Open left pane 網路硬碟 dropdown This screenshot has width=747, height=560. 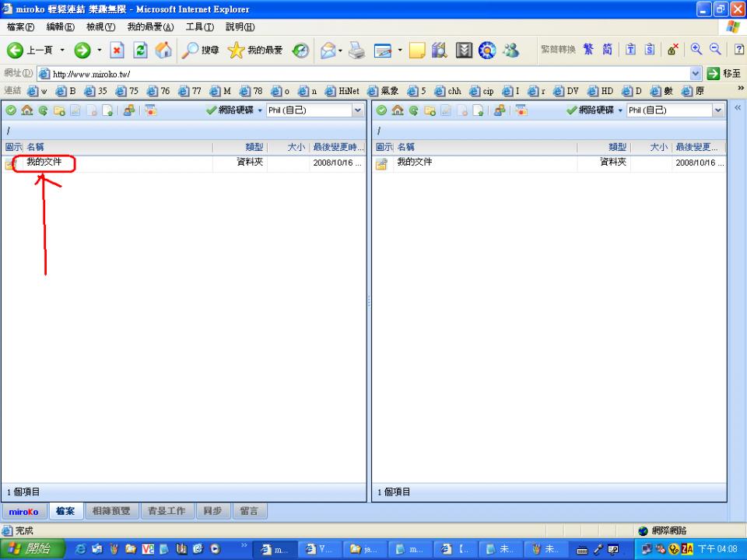coord(234,110)
